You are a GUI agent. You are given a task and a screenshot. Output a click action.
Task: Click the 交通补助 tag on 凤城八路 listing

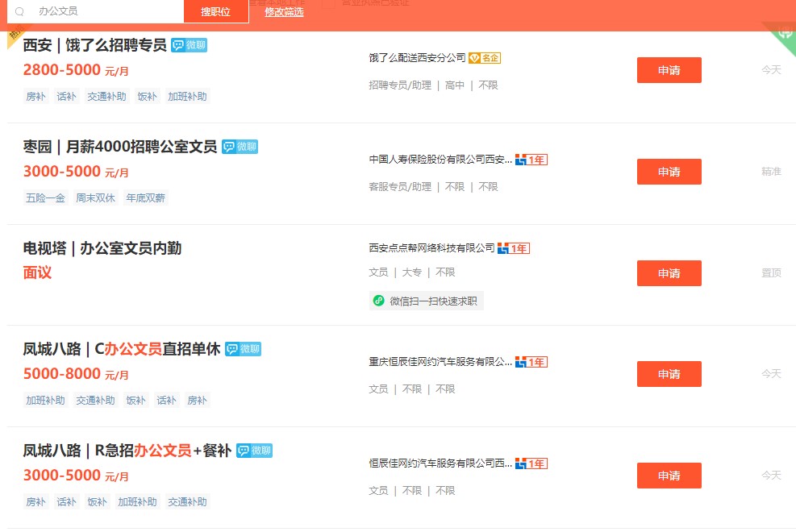[95, 400]
